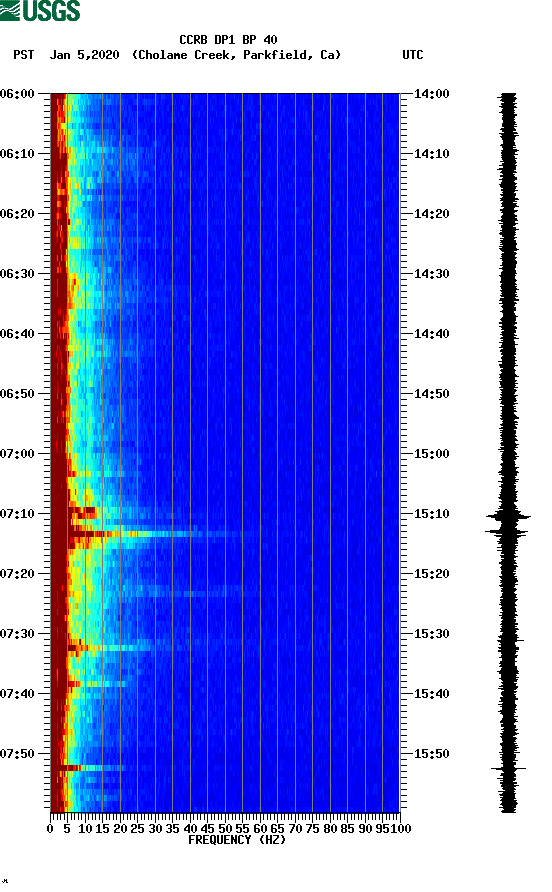The height and width of the screenshot is (892, 552).
Task: Click the USGS logo
Action: point(40,10)
